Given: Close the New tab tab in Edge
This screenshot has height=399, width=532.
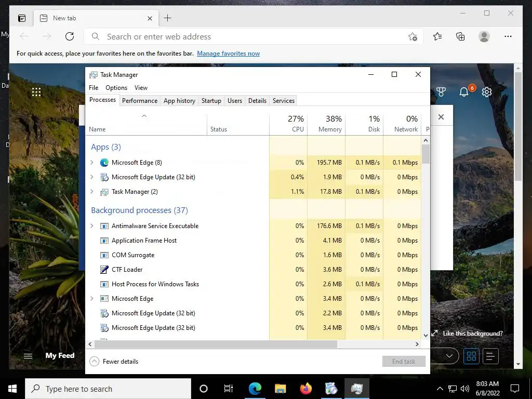Looking at the screenshot, I should tap(150, 18).
